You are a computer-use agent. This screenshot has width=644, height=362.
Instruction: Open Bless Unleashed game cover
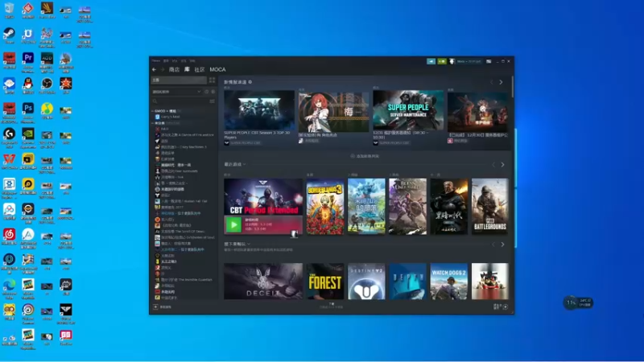coord(407,207)
